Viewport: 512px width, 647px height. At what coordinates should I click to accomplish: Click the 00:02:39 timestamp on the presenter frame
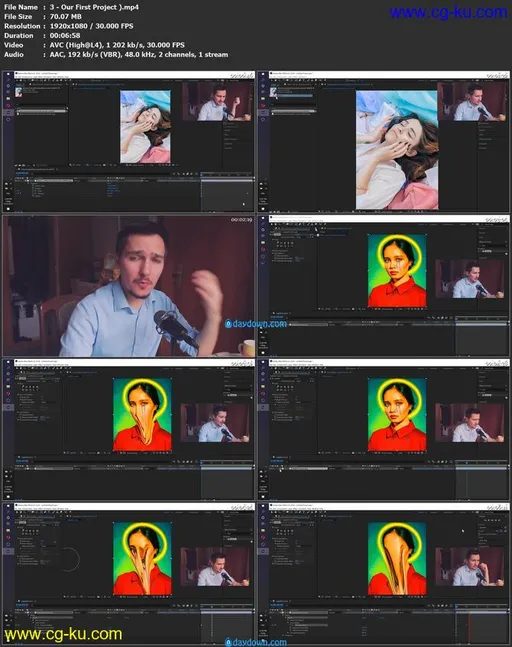point(241,220)
